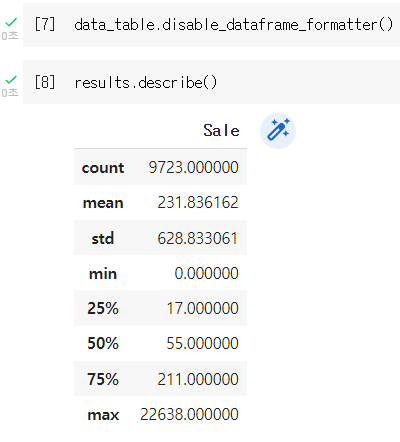Click the min value 0.000000
The image size is (400, 442).
pyautogui.click(x=207, y=273)
